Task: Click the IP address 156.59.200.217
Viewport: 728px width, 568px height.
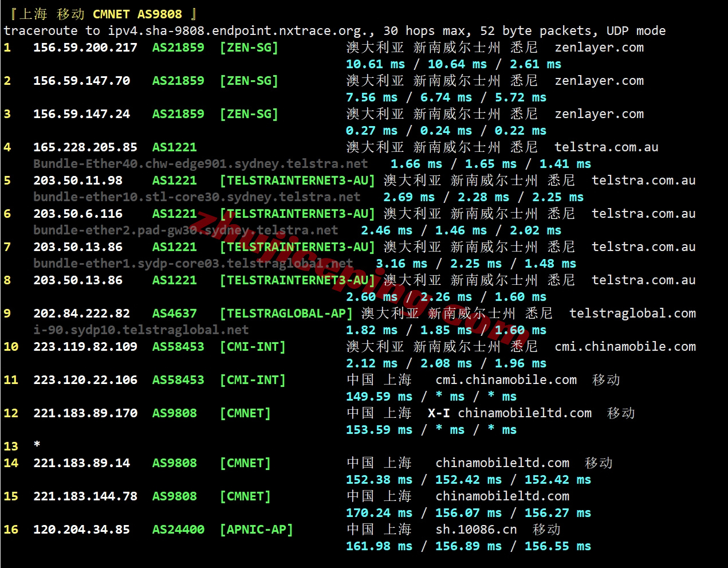Action: point(85,48)
